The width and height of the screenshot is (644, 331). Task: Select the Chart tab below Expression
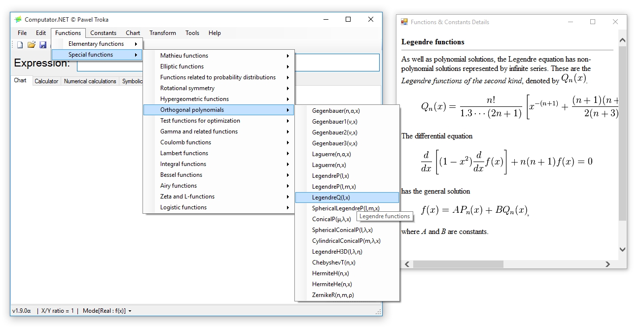21,81
